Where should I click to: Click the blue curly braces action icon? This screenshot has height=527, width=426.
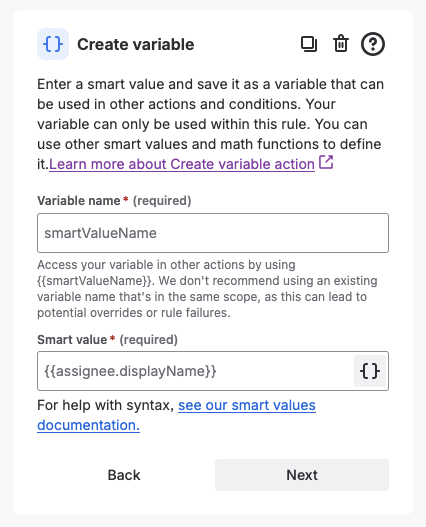53,44
